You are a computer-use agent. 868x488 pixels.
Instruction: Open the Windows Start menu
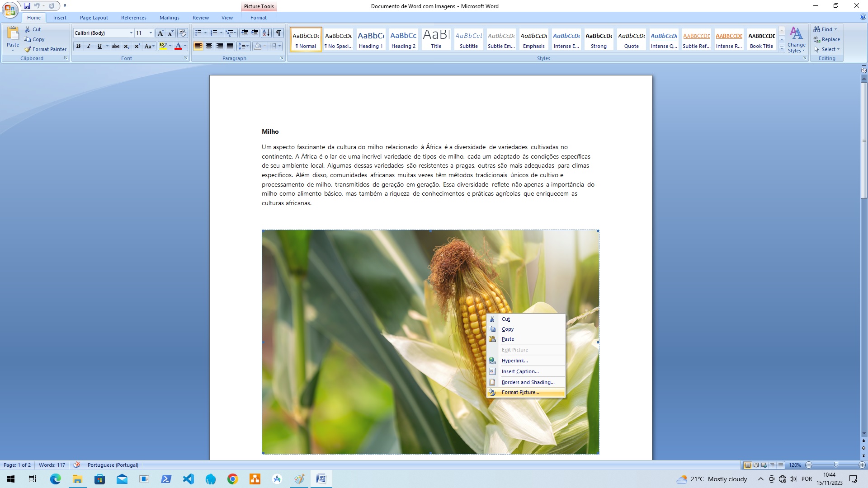click(x=11, y=479)
